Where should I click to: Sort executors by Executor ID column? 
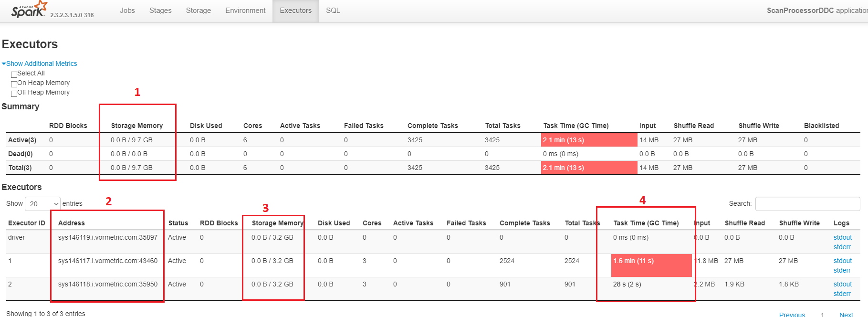(27, 223)
